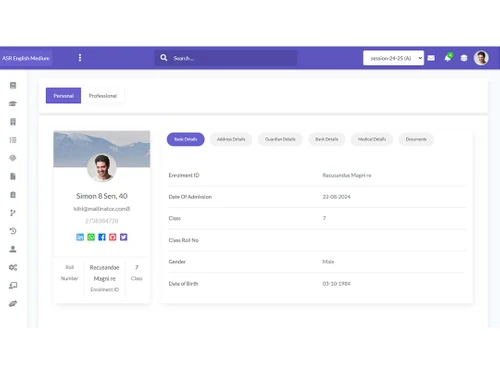Click the code branch sidebar icon
500x375 pixels.
[x=13, y=213]
